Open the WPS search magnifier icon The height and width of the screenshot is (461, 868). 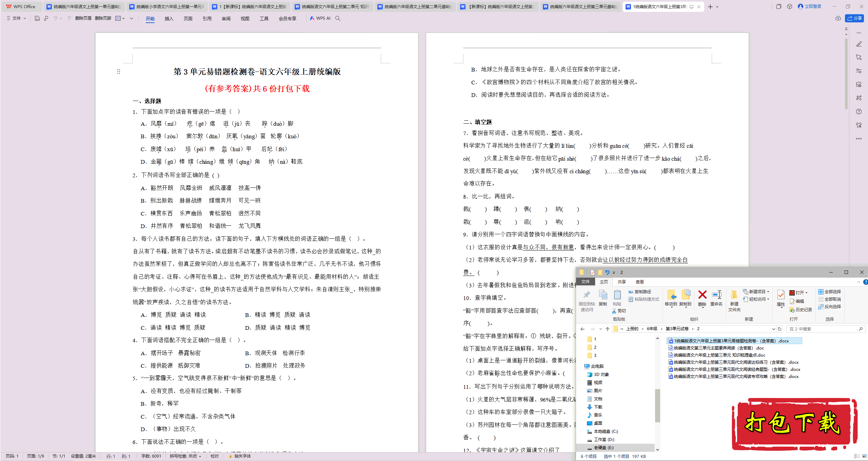tap(338, 18)
